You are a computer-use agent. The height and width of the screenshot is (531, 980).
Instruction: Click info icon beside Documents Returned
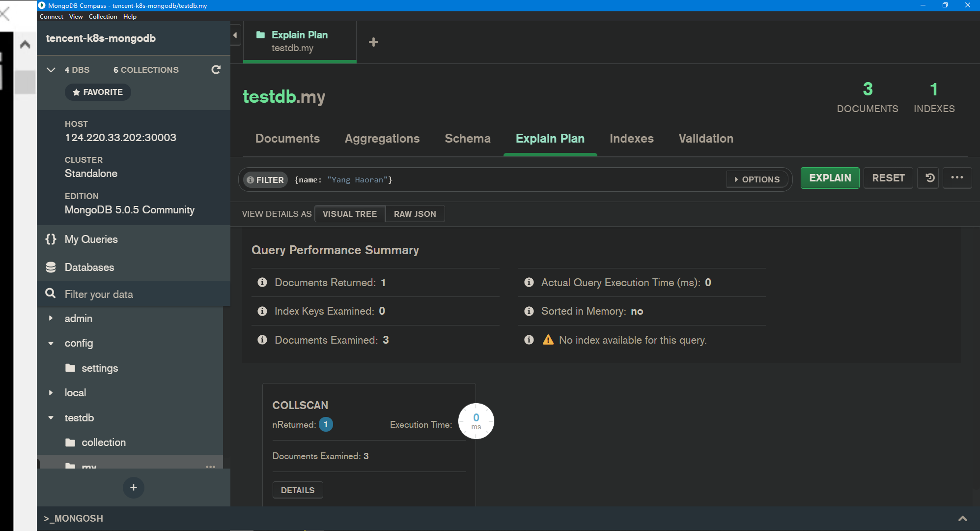point(262,282)
